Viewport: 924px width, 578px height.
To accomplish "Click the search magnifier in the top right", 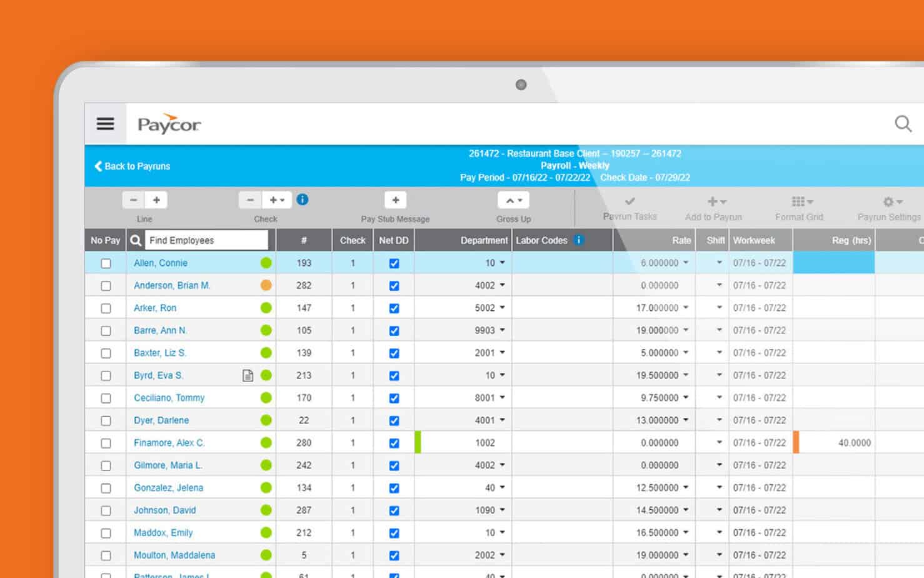I will point(903,123).
